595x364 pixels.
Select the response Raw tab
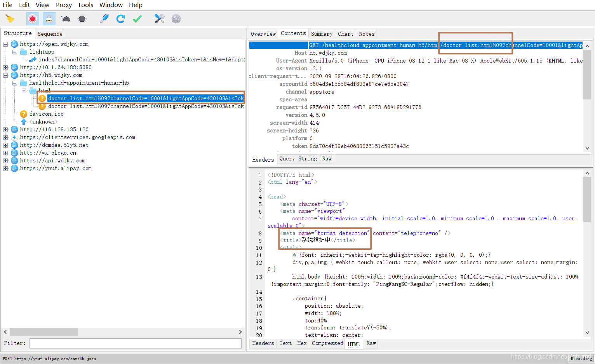pyautogui.click(x=371, y=343)
